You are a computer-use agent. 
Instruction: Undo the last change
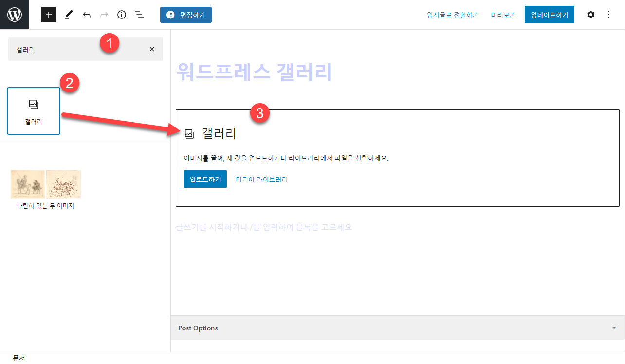pyautogui.click(x=87, y=15)
